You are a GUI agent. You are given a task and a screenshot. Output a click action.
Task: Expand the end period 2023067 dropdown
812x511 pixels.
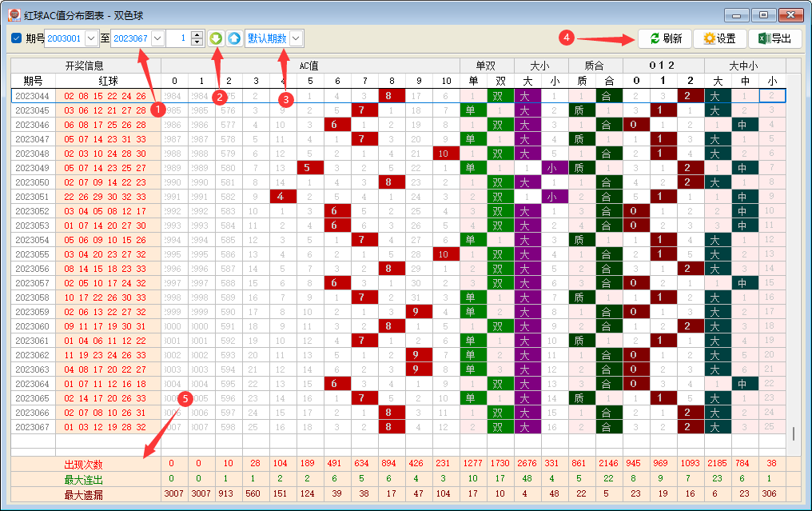click(x=157, y=38)
